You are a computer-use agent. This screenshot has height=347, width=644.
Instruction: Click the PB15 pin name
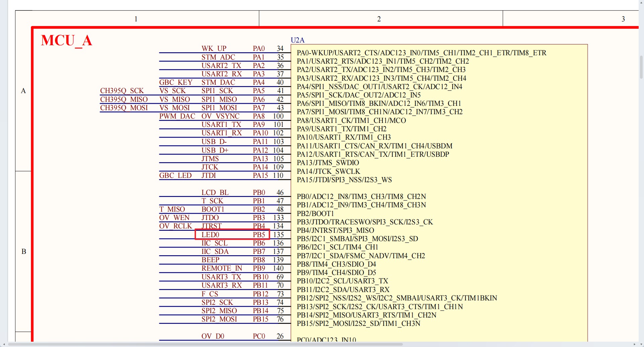click(261, 319)
